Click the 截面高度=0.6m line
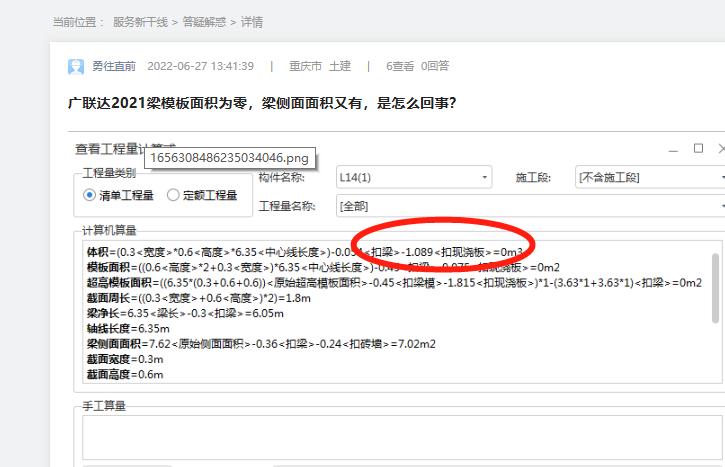The width and height of the screenshot is (725, 467). 125,374
